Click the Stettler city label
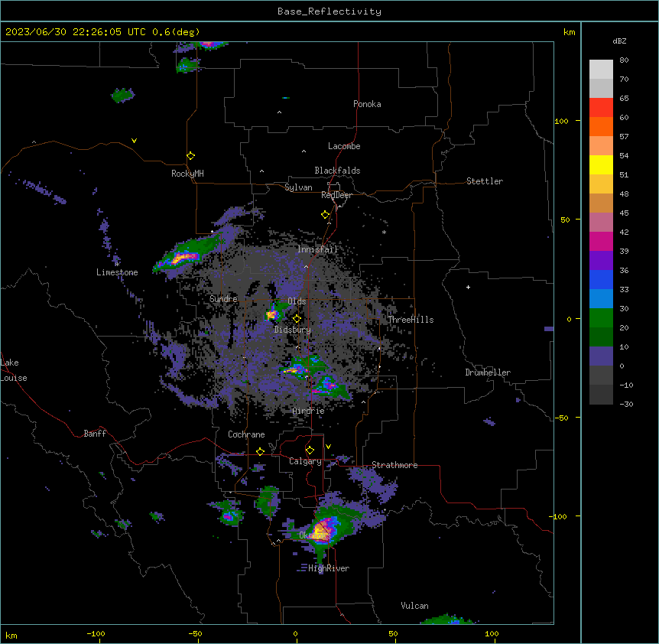The width and height of the screenshot is (659, 644). pos(484,181)
